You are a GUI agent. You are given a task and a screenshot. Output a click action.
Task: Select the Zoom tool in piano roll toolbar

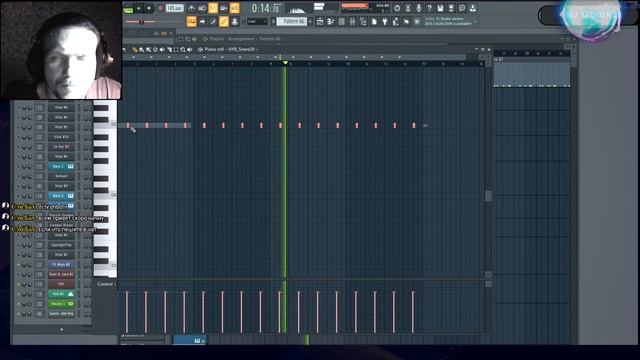183,49
